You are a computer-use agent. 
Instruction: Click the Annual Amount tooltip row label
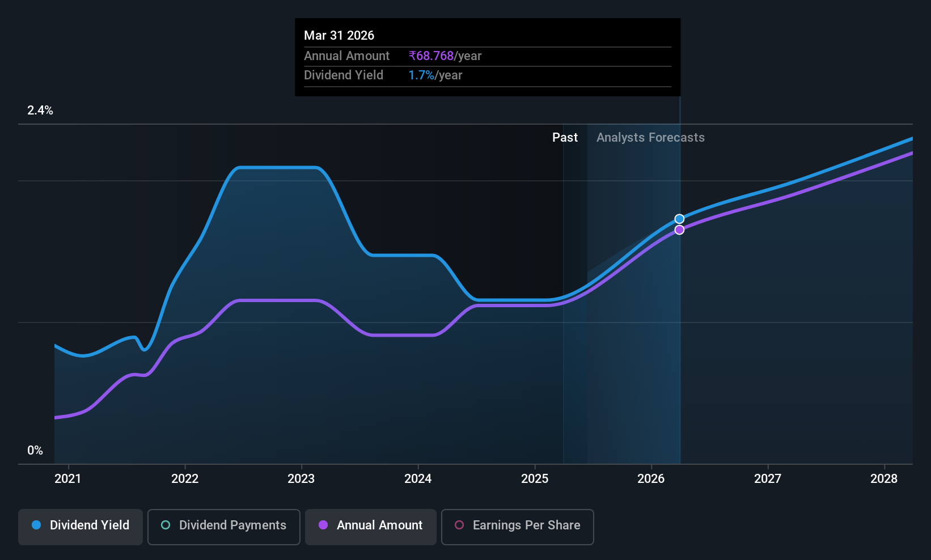click(x=346, y=56)
